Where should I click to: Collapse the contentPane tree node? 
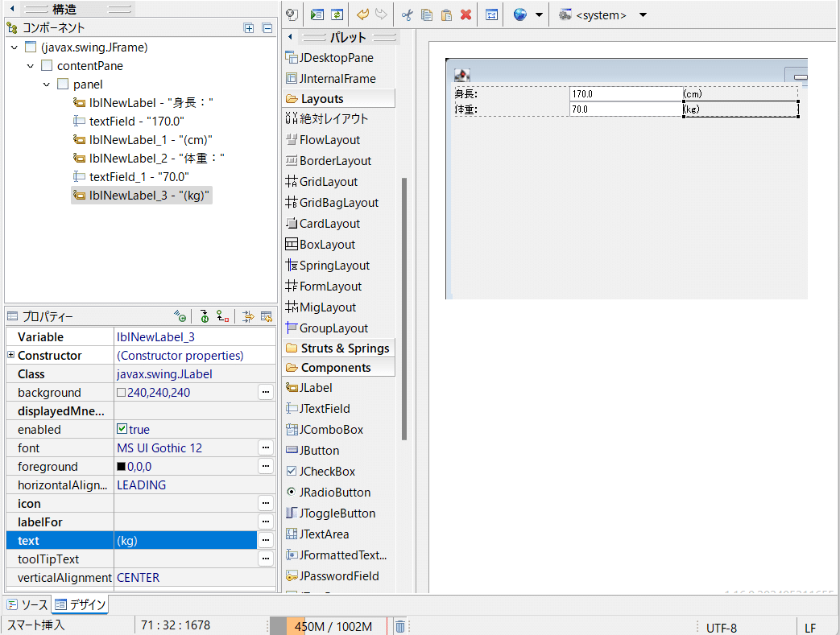[31, 66]
